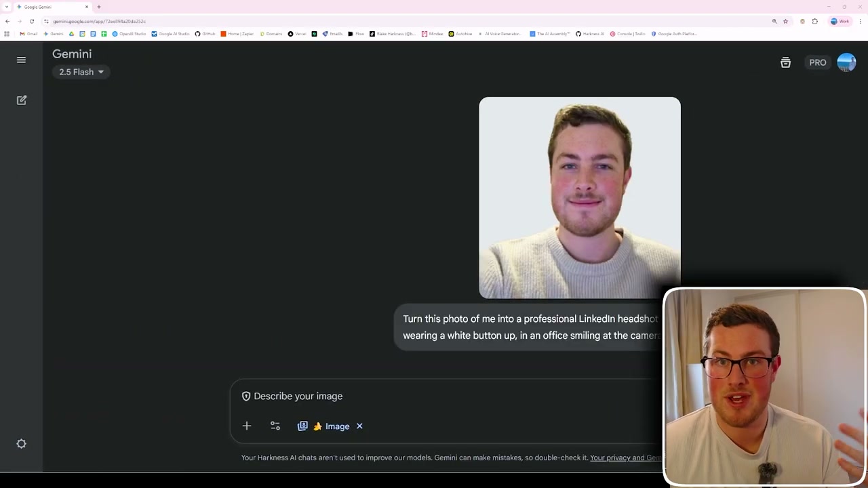Click the Gemini title text
The width and height of the screenshot is (868, 488).
[72, 54]
